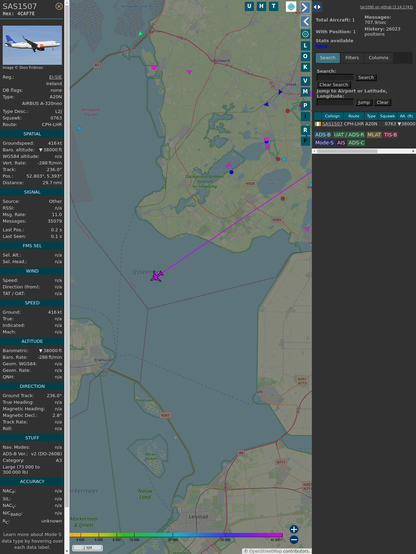Open the EI-SIE registration link
Viewport: 416px width, 554px height.
55,77
